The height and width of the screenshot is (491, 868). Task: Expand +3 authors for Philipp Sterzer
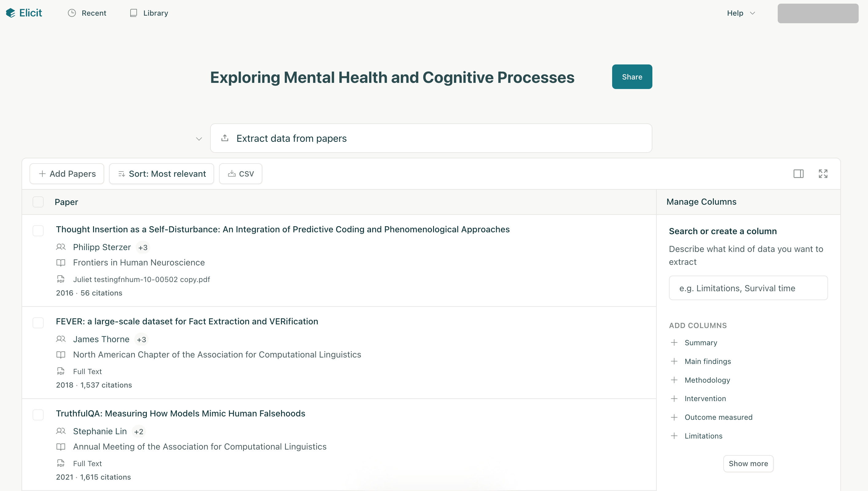pyautogui.click(x=143, y=248)
